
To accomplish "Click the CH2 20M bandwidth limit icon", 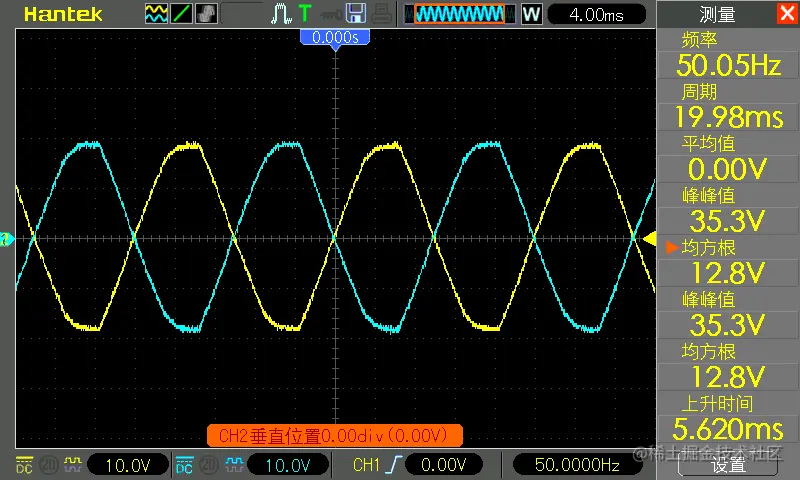I will tap(209, 465).
